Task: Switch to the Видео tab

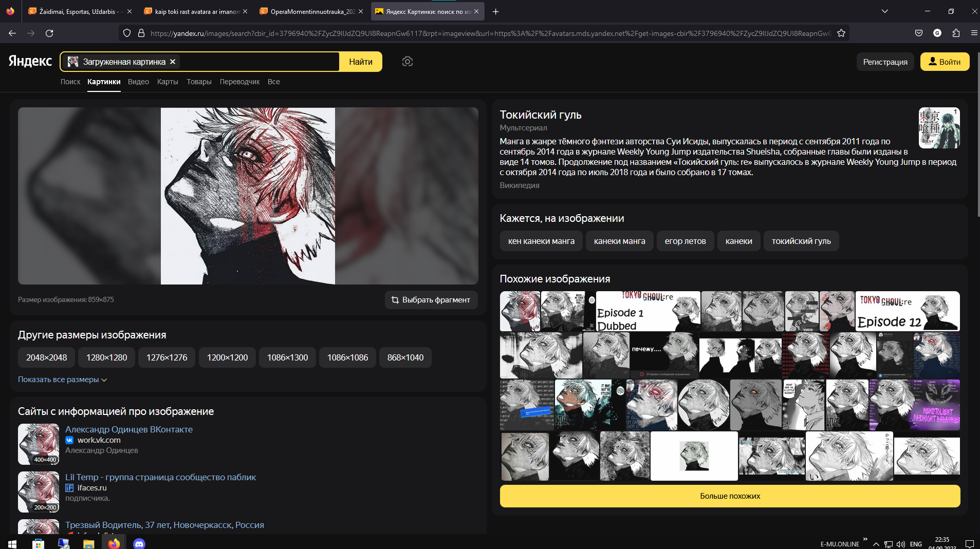Action: coord(138,82)
